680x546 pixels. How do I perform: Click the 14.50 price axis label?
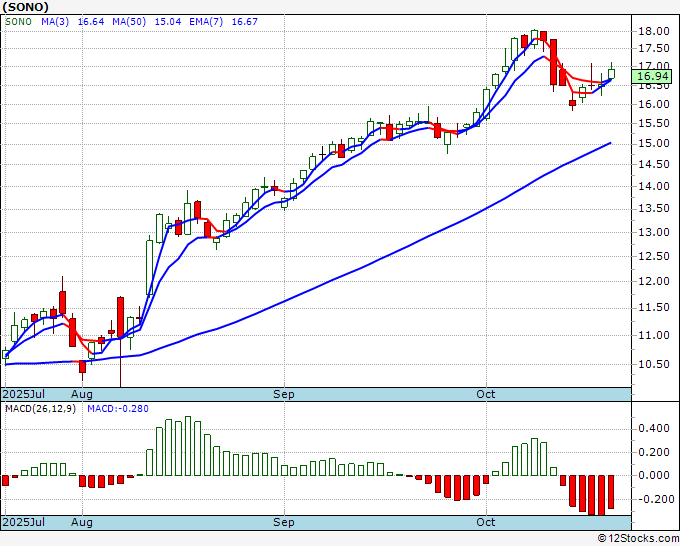point(654,164)
